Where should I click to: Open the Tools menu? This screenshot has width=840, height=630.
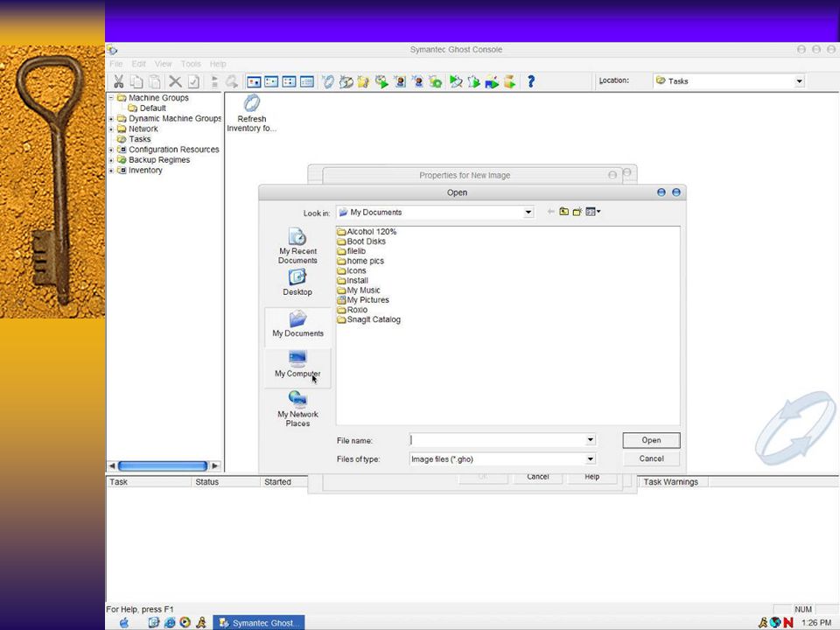point(191,64)
